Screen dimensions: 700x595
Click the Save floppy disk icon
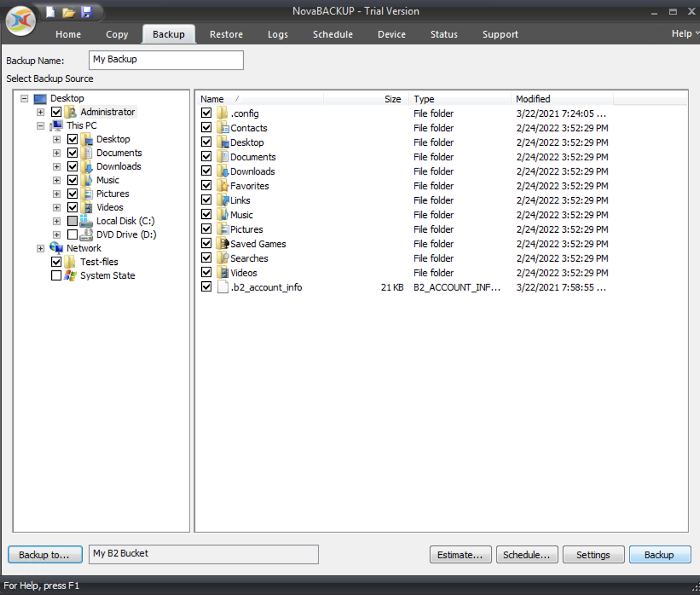coord(87,12)
